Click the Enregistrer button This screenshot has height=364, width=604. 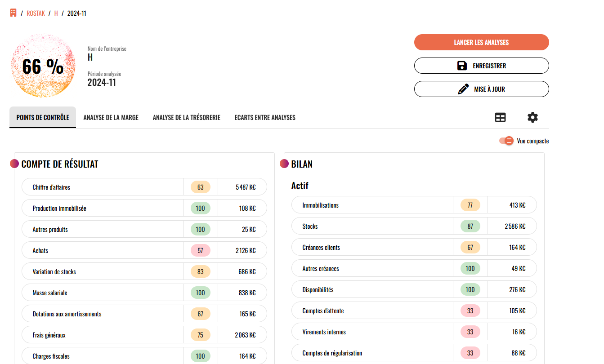(481, 66)
